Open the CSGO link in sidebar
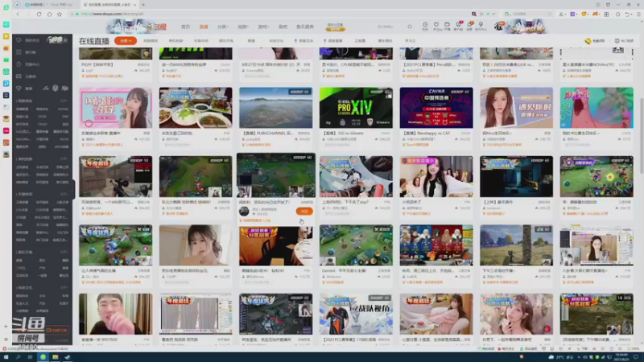The width and height of the screenshot is (644, 362). pyautogui.click(x=43, y=124)
